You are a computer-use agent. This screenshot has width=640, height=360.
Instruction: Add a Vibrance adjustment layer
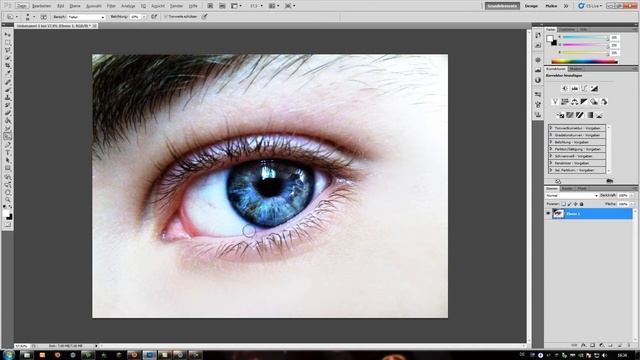[x=555, y=101]
